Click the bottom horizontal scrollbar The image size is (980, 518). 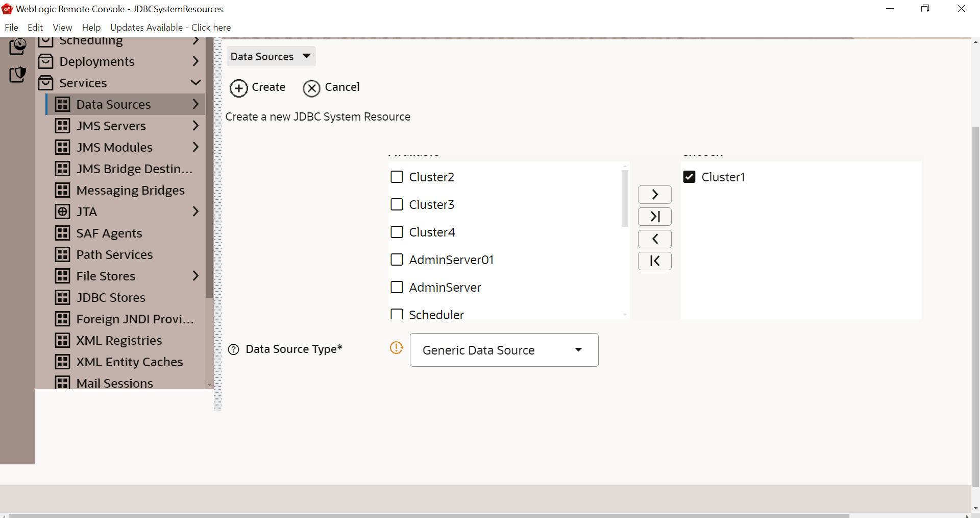429,515
